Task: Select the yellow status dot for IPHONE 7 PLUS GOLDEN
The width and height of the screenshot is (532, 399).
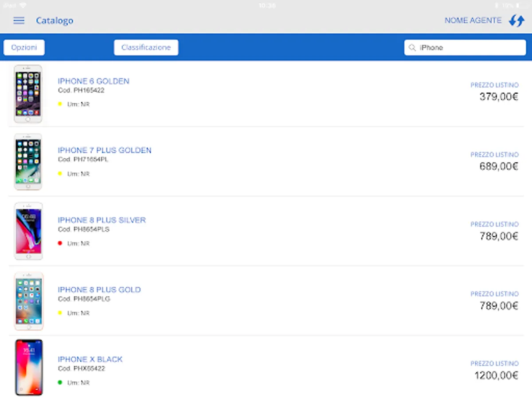Action: point(60,173)
